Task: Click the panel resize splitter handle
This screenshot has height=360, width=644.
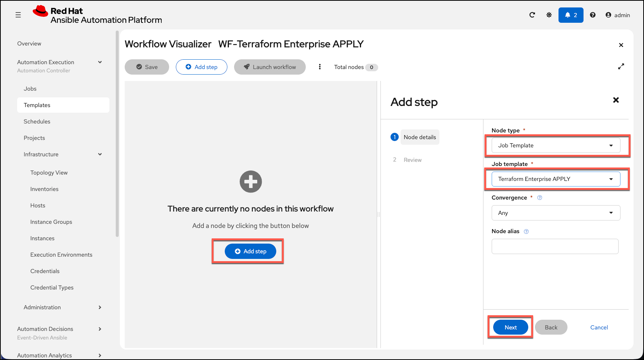Action: pyautogui.click(x=379, y=215)
